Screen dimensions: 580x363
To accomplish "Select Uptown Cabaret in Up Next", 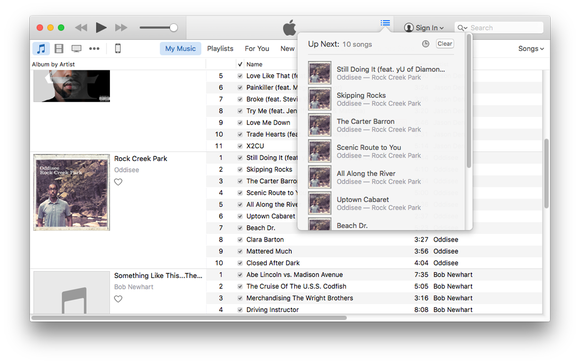I will click(x=381, y=203).
